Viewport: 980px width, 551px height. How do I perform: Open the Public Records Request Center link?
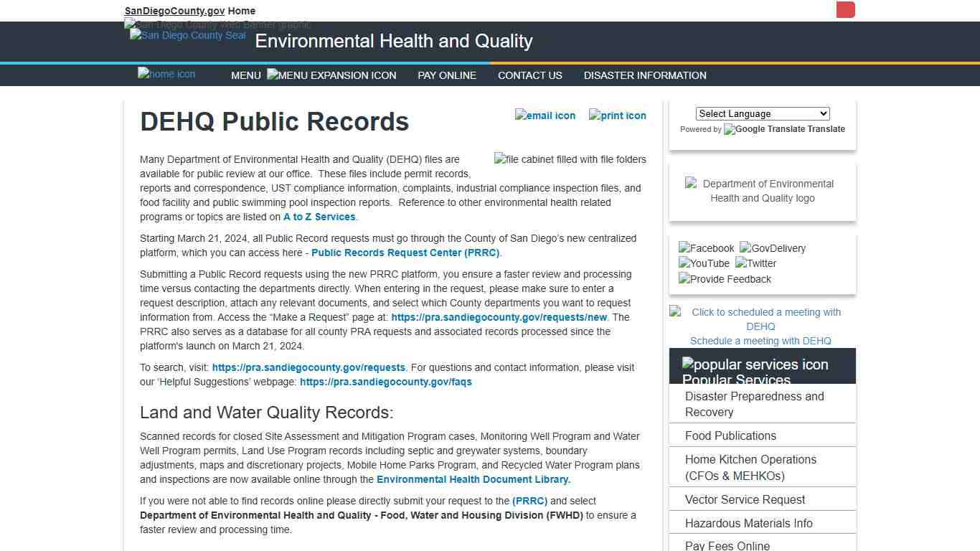[405, 253]
